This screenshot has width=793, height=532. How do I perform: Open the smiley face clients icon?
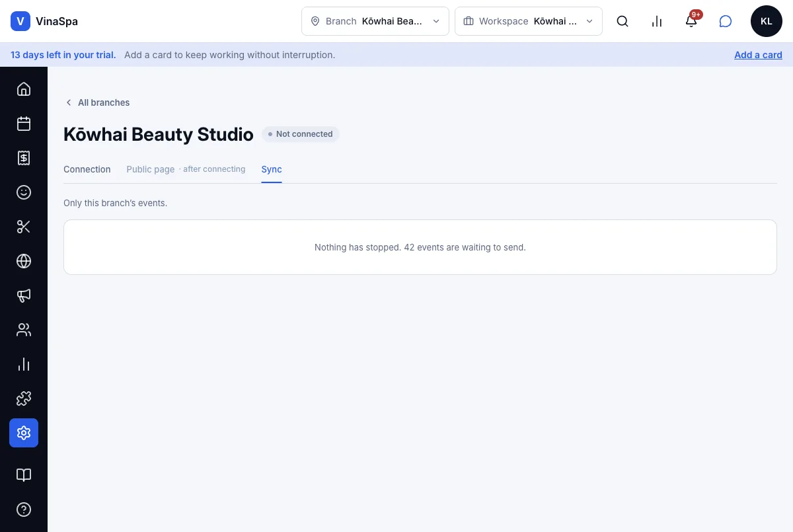24,192
